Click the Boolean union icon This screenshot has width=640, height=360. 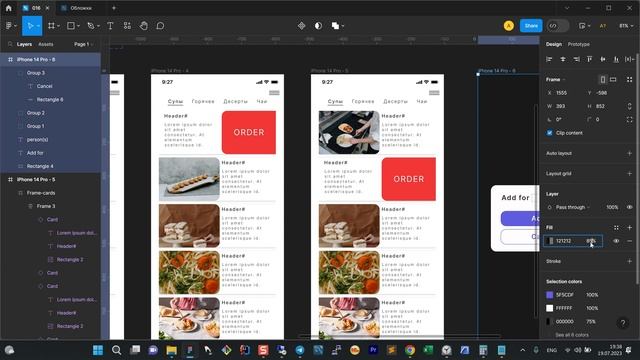[x=335, y=26]
